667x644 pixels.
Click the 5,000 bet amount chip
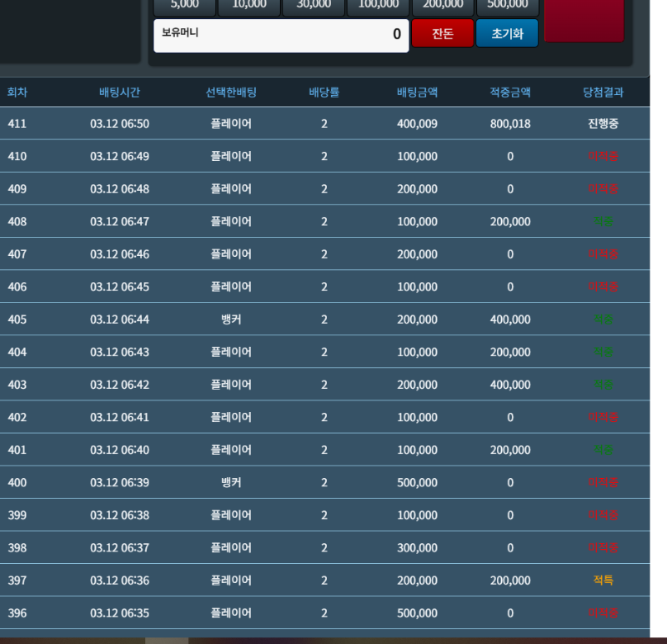pos(184,7)
